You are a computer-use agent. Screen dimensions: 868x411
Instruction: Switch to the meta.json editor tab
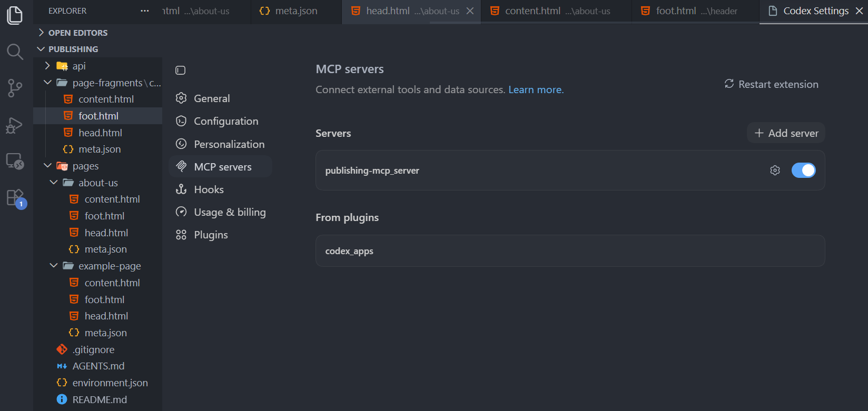pyautogui.click(x=296, y=11)
